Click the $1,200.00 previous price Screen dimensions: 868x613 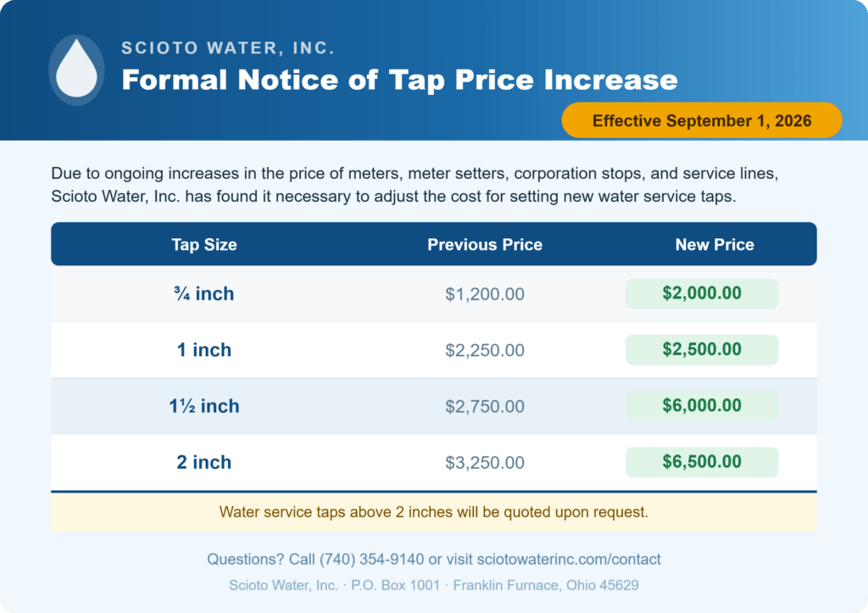484,294
